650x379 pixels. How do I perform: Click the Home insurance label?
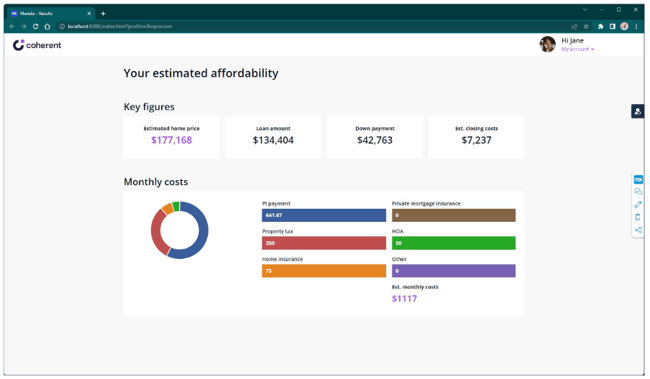pos(282,259)
